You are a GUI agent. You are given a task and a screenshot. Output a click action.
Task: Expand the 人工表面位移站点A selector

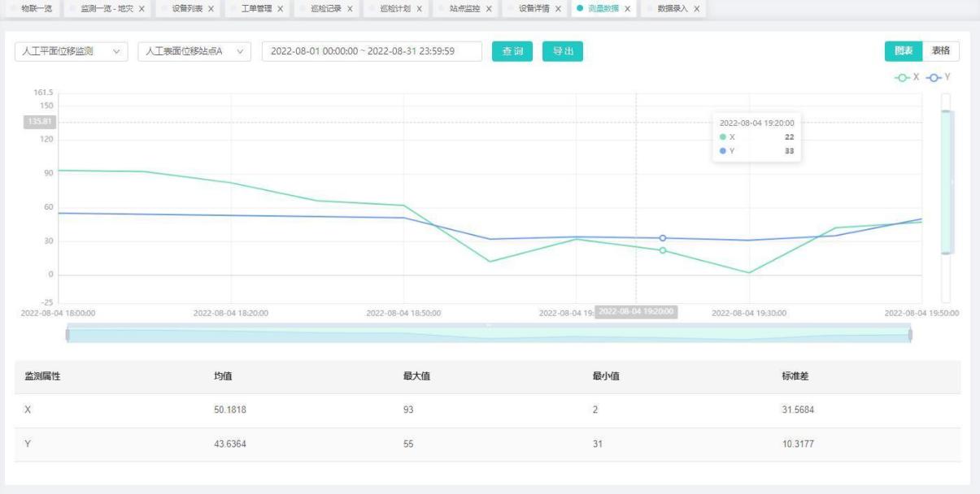pyautogui.click(x=195, y=52)
